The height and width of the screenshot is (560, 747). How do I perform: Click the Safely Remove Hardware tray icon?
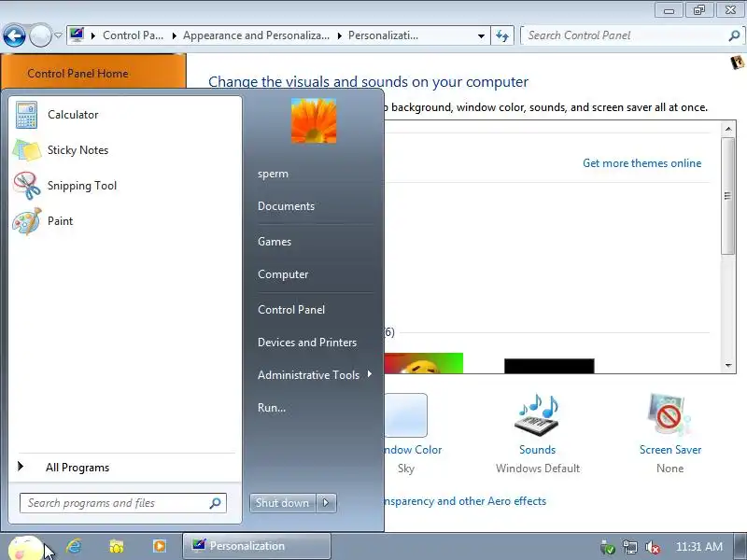[x=608, y=547]
